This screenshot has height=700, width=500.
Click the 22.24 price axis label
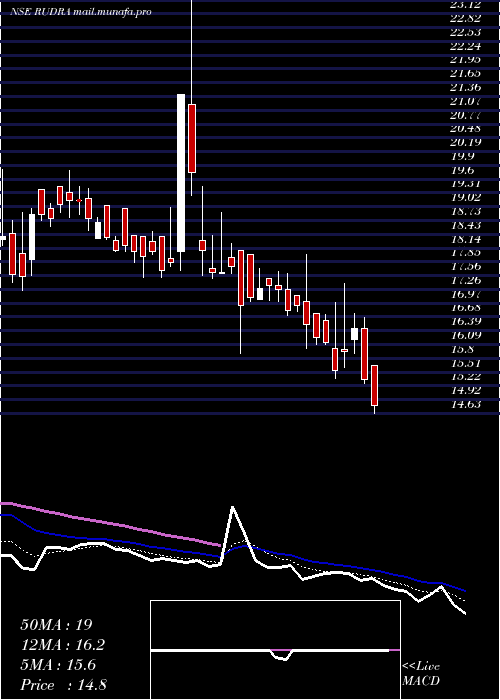(x=466, y=46)
